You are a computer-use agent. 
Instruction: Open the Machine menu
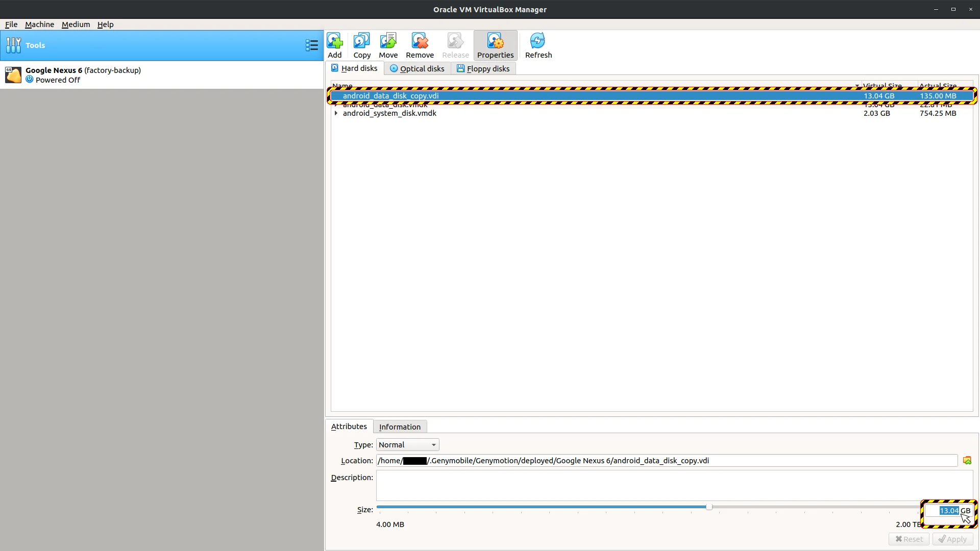[x=39, y=24]
